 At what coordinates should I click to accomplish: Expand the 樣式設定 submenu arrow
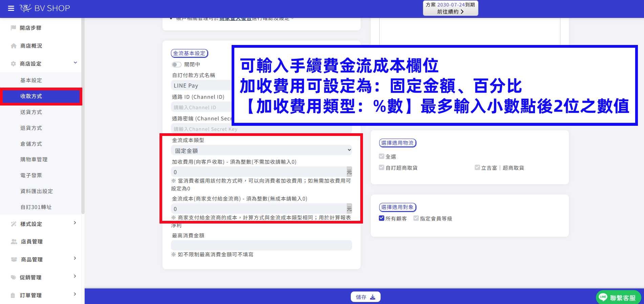point(75,223)
